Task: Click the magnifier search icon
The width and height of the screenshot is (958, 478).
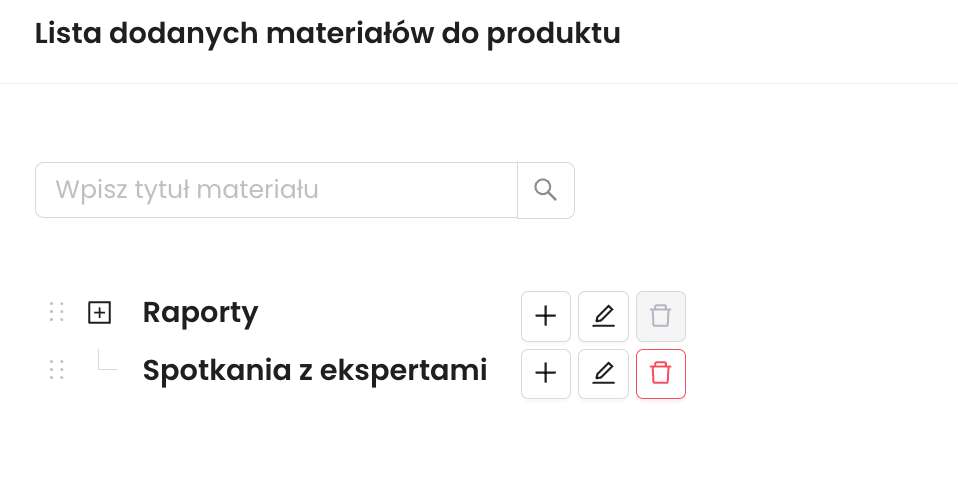Action: 545,190
